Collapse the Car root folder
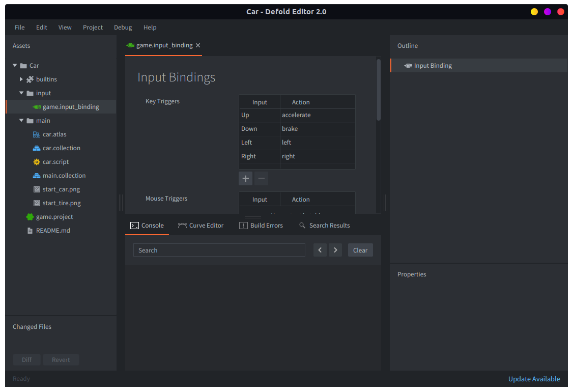This screenshot has height=392, width=573. pyautogui.click(x=15, y=66)
